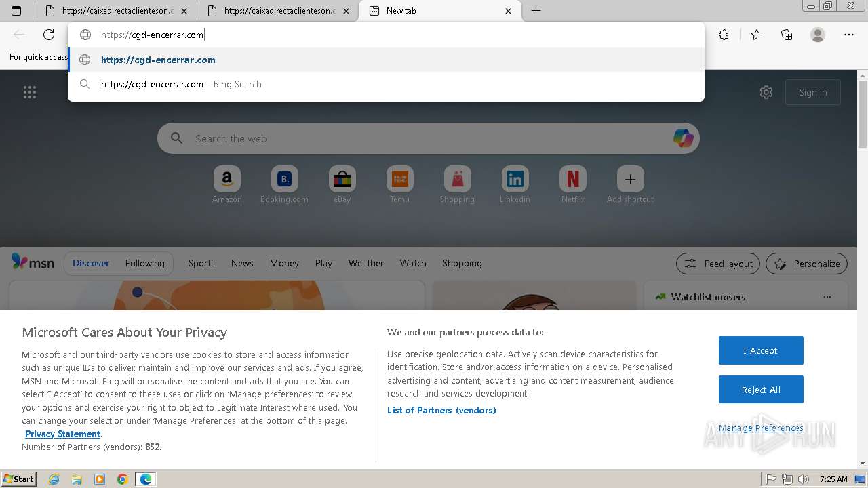Open the Sports category

pyautogui.click(x=201, y=263)
